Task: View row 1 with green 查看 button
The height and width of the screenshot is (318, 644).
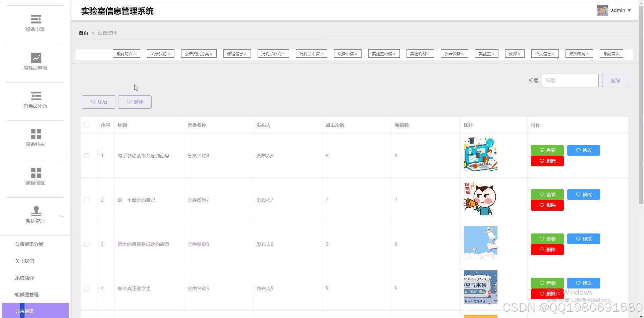Action: pyautogui.click(x=547, y=150)
